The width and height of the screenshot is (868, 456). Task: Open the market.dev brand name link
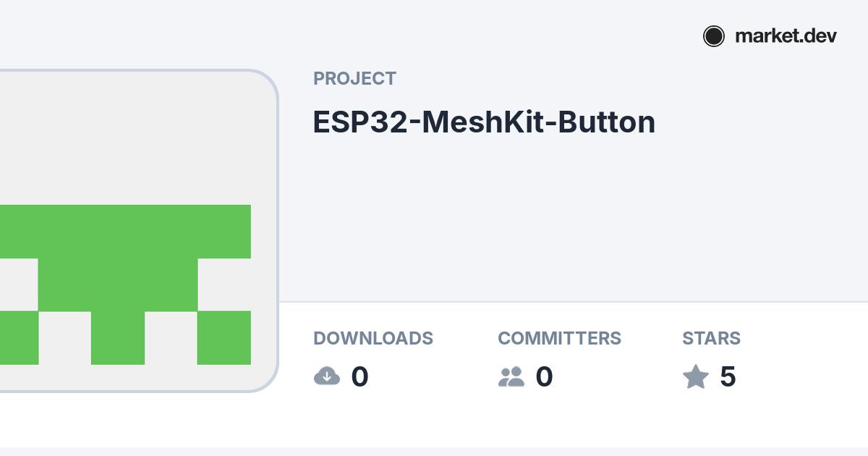tap(786, 35)
